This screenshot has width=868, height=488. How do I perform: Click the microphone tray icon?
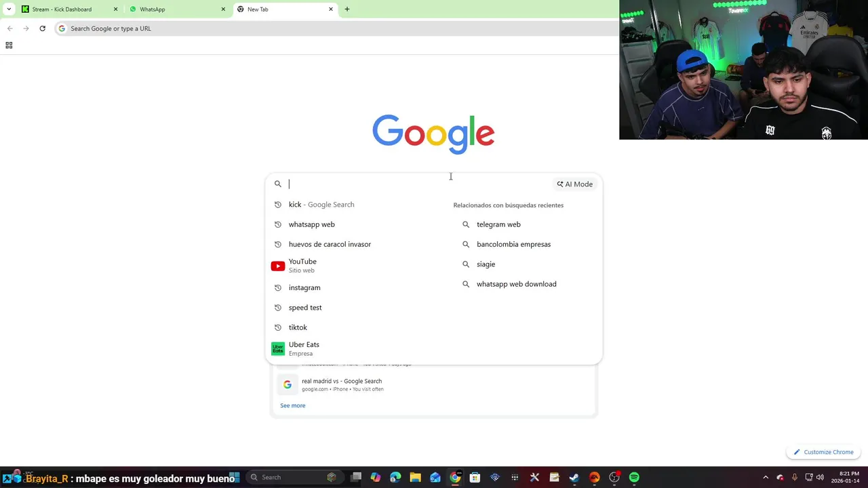click(x=794, y=477)
